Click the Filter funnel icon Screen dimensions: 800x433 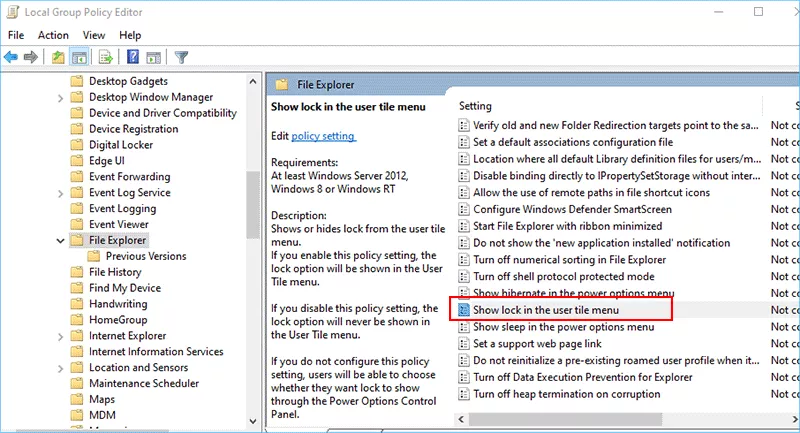[x=181, y=57]
